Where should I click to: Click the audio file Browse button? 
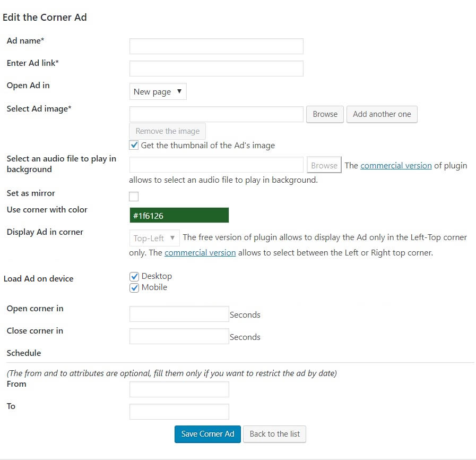(x=324, y=165)
